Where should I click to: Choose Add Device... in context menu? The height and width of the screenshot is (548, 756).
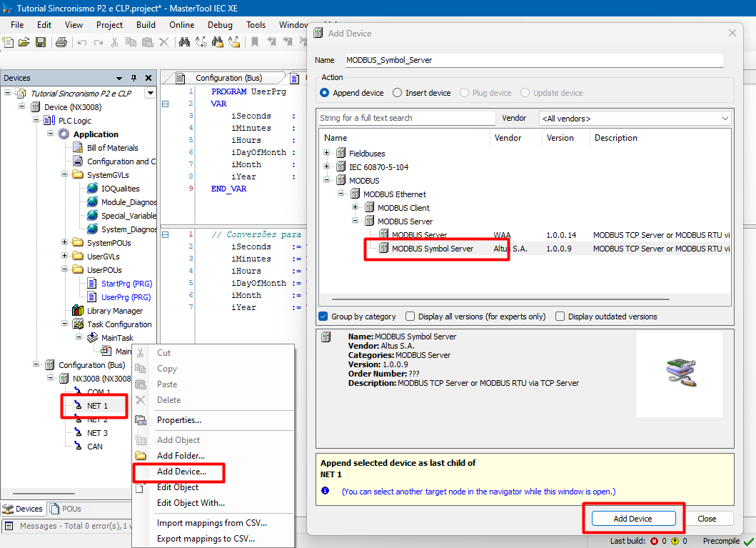[182, 472]
